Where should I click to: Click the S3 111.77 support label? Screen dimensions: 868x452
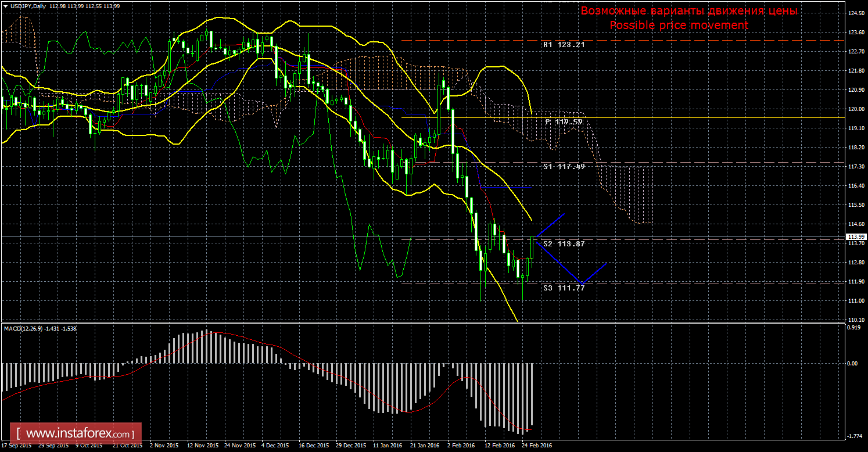pos(564,287)
